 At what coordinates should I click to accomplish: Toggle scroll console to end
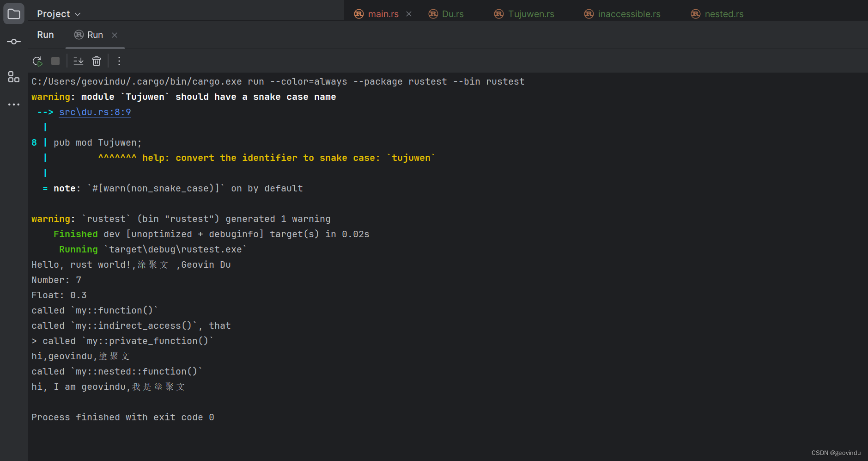78,61
